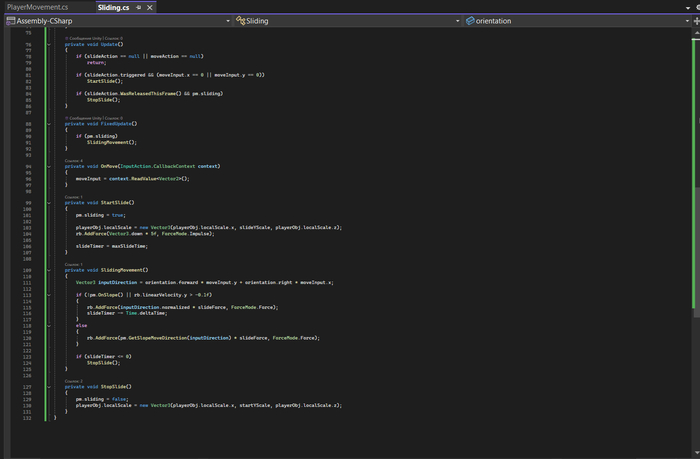700x459 pixels.
Task: Click the Sliding class icon
Action: 240,20
